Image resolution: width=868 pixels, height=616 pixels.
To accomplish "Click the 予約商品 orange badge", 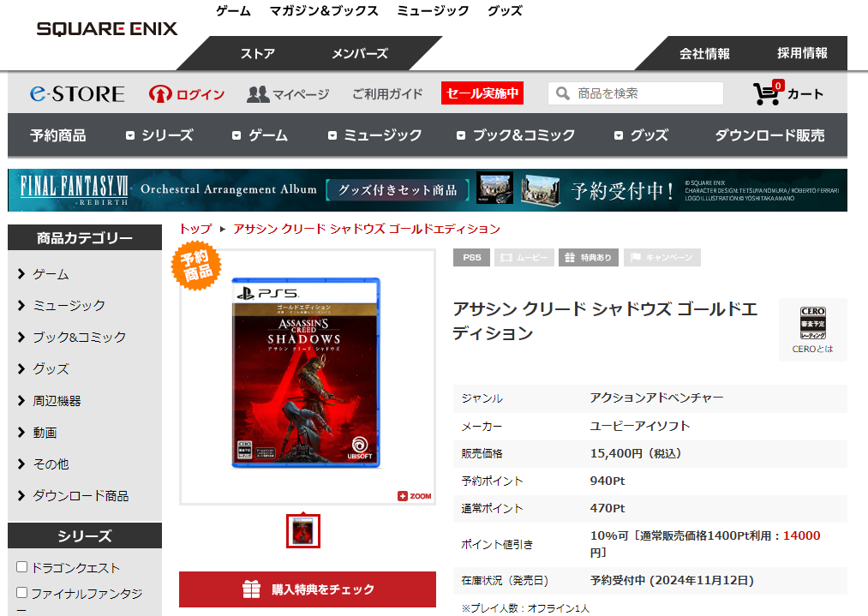I will 196,265.
